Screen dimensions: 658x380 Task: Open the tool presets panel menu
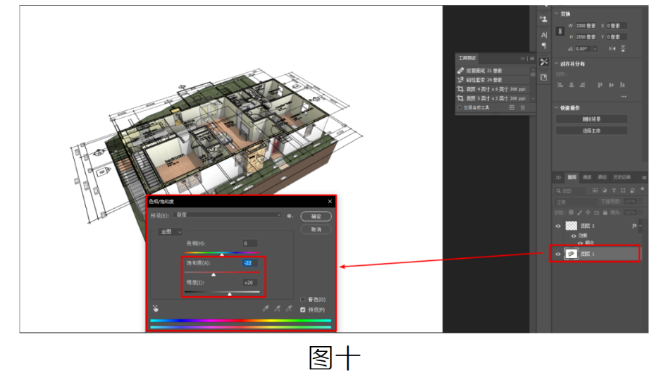tap(532, 58)
